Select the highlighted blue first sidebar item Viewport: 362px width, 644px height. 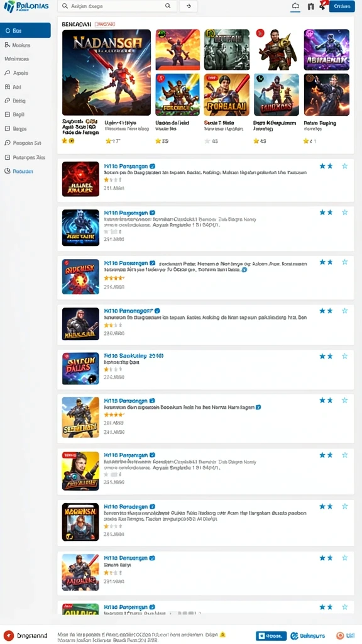[25, 30]
